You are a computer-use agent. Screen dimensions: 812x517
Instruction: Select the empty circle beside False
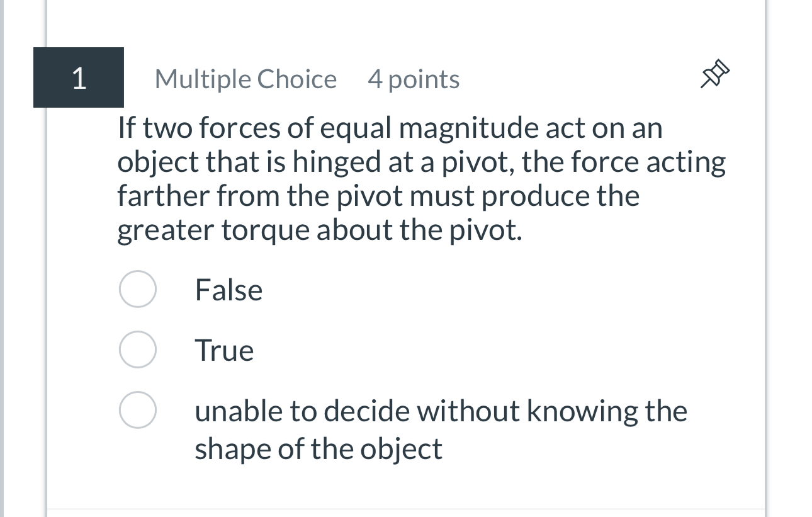coord(137,288)
